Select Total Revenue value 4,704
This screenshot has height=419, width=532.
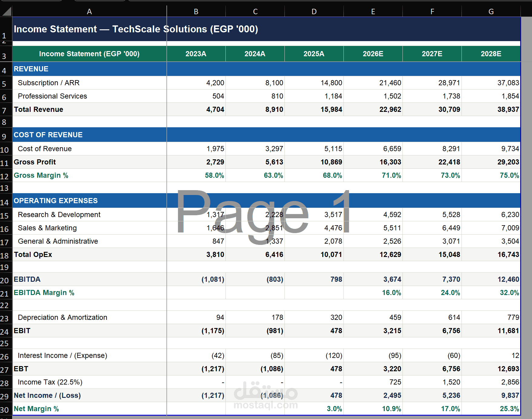click(x=196, y=109)
